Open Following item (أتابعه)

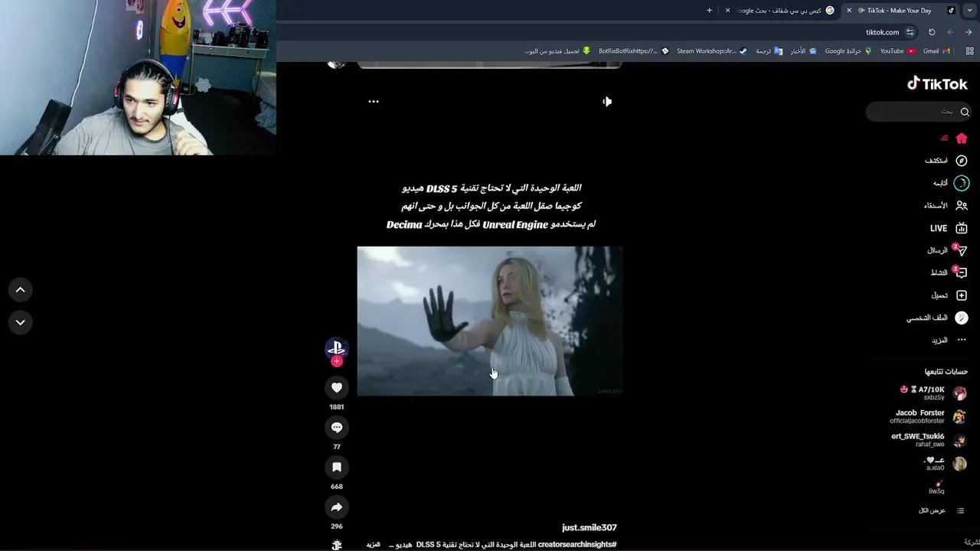pos(950,183)
